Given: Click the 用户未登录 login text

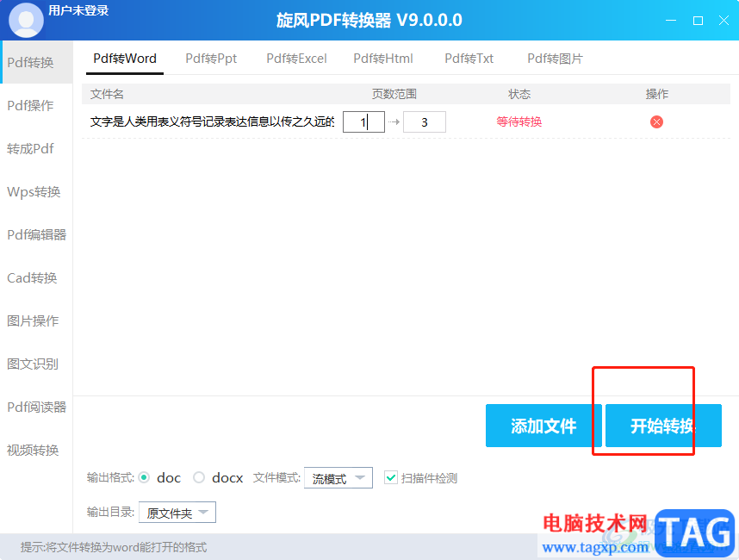Looking at the screenshot, I should click(78, 10).
